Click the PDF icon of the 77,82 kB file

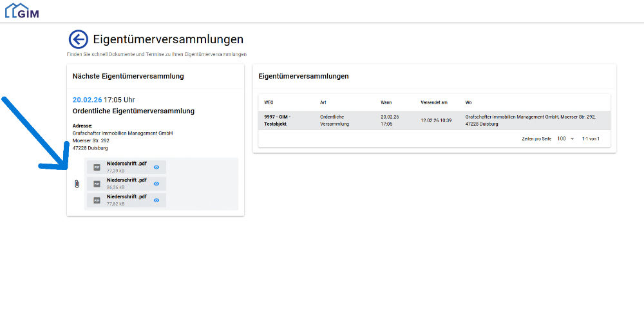point(97,200)
